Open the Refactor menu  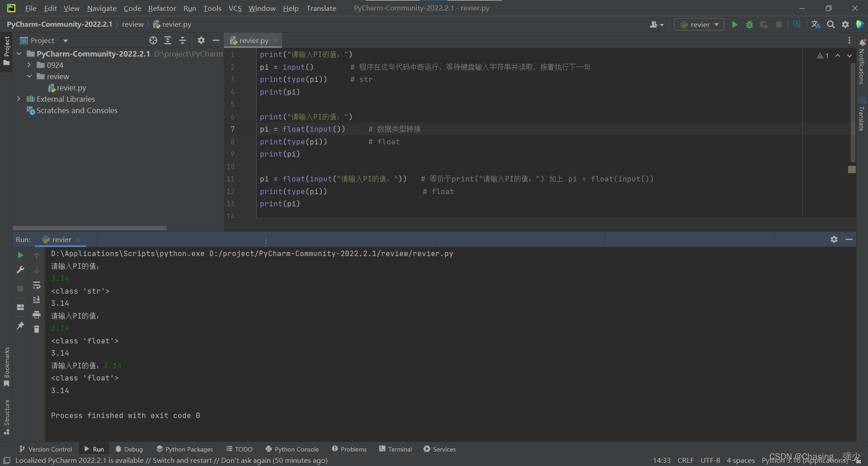(162, 8)
